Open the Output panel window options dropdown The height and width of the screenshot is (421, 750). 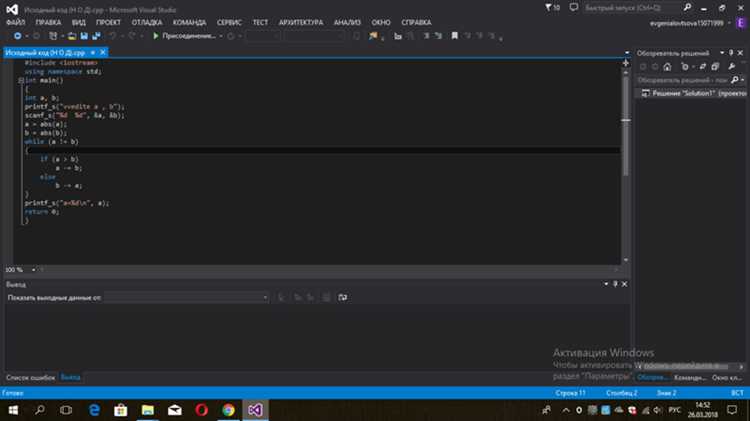tap(606, 284)
